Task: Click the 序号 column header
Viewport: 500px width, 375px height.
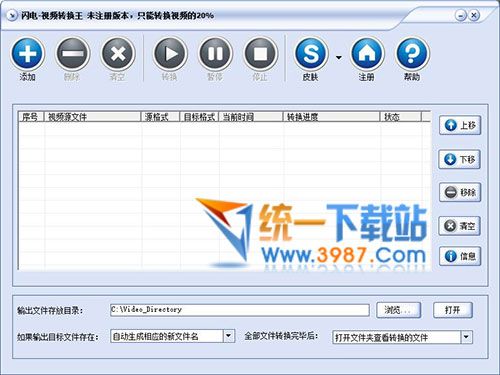Action: tap(31, 117)
